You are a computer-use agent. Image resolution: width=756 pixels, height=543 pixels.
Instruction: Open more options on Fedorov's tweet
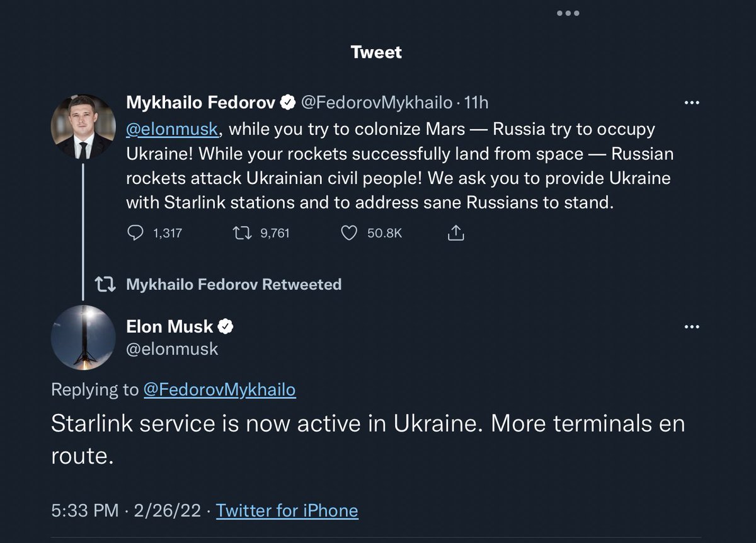pyautogui.click(x=692, y=102)
